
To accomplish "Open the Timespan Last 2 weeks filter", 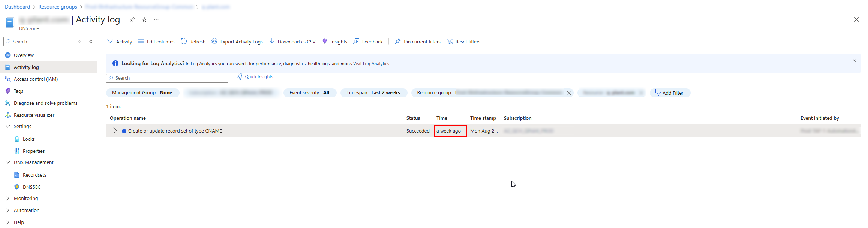I will tap(373, 93).
